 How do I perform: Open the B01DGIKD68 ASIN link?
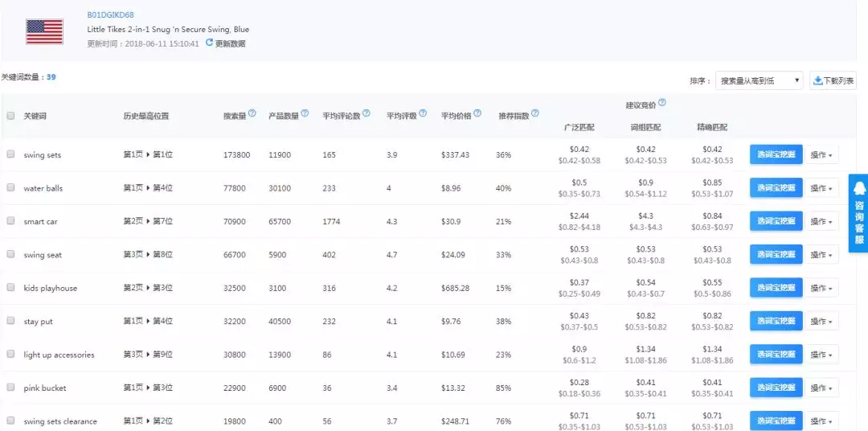[110, 15]
